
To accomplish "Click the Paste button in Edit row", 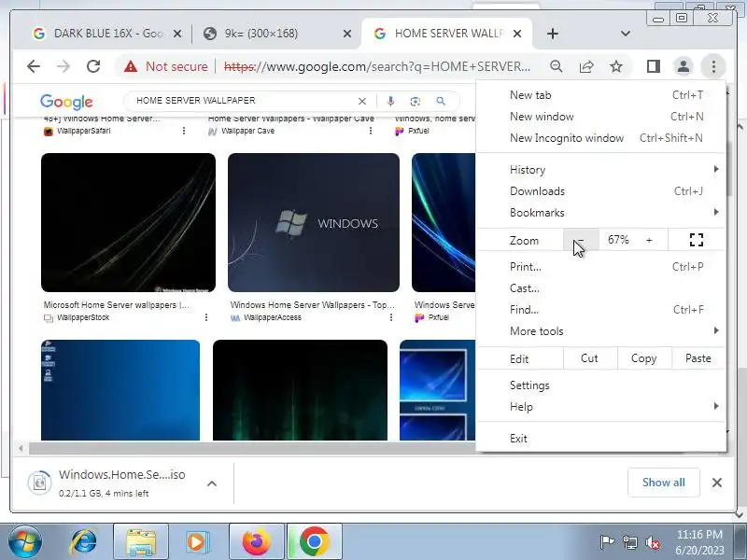I will click(x=698, y=358).
